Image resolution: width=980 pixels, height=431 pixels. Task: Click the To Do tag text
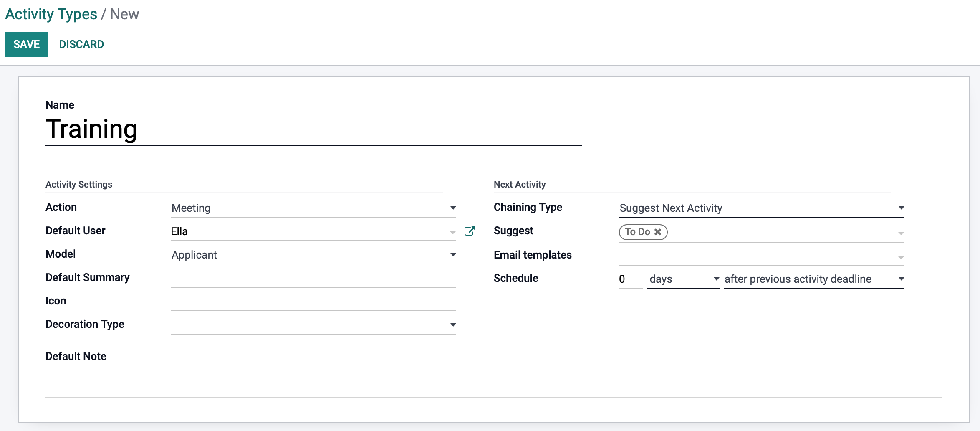click(637, 232)
